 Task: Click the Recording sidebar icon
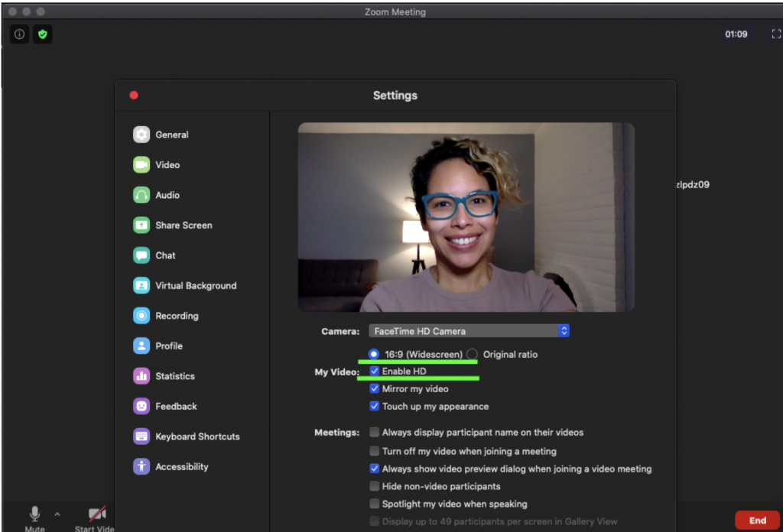tap(141, 316)
